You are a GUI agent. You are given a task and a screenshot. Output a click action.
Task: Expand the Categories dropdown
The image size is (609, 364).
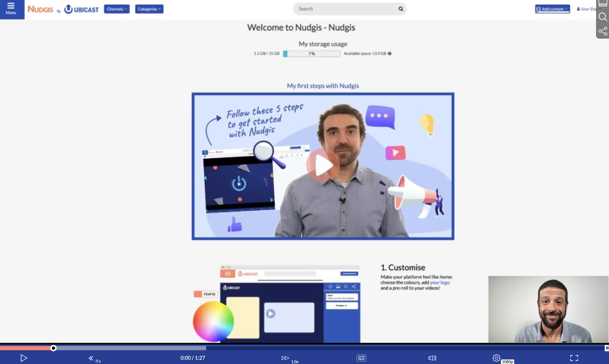pyautogui.click(x=149, y=9)
